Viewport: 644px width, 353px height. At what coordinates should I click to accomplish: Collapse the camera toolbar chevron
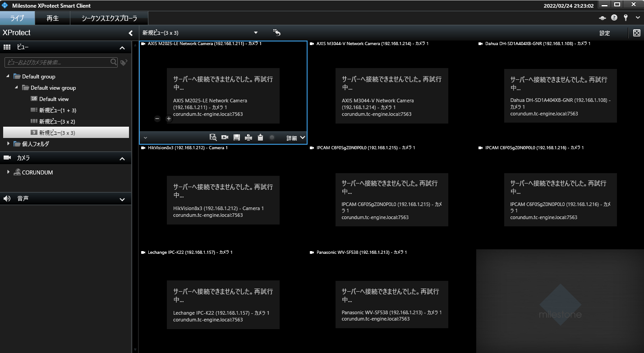(x=145, y=138)
